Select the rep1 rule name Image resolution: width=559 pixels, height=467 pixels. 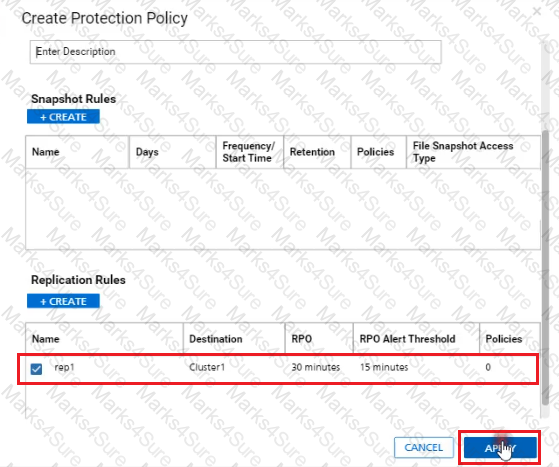coord(65,367)
